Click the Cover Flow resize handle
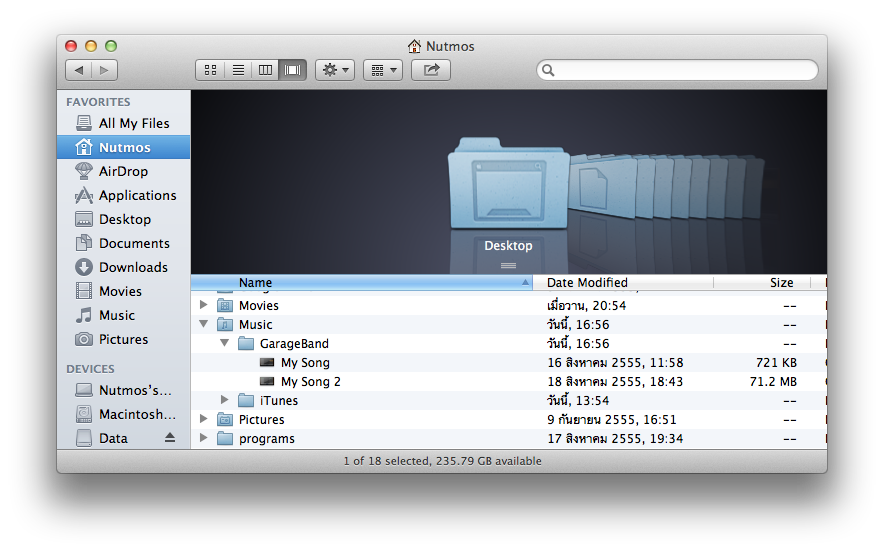This screenshot has width=884, height=552. (x=508, y=265)
